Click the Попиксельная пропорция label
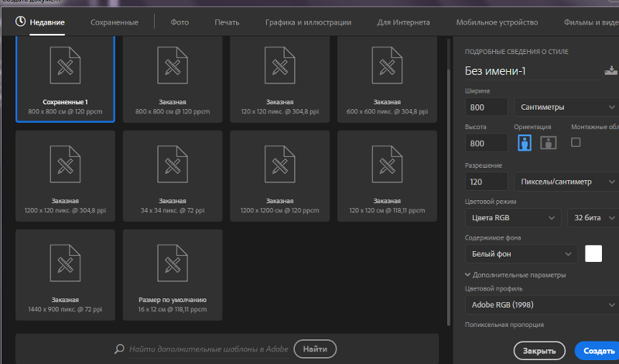 pyautogui.click(x=504, y=325)
